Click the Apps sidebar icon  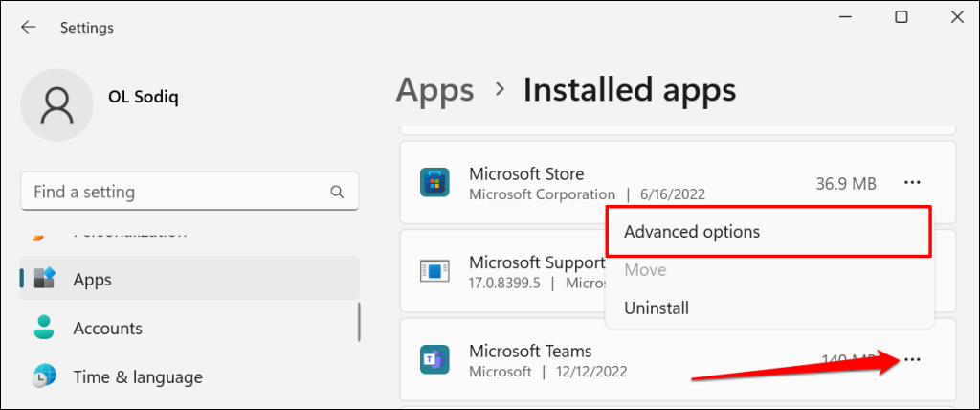(45, 280)
